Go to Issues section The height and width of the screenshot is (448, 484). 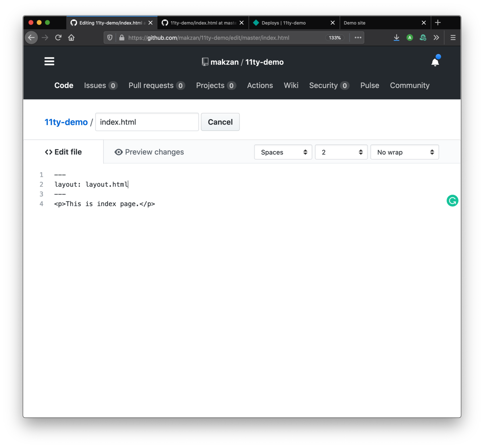[101, 85]
